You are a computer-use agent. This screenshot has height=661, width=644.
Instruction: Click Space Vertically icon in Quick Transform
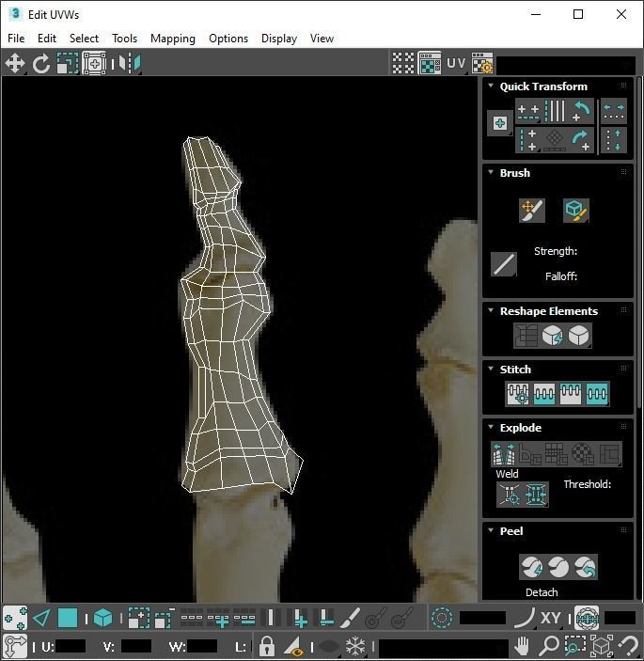click(x=614, y=140)
